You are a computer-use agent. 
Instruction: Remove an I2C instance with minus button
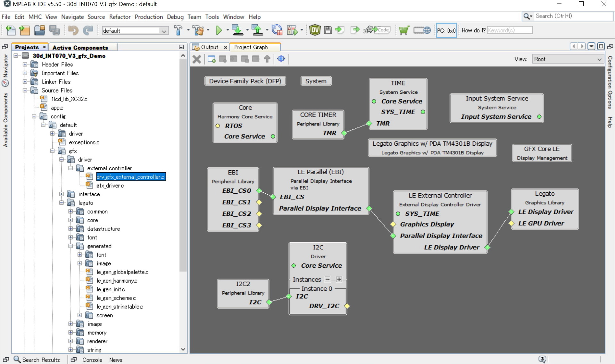[x=327, y=279]
